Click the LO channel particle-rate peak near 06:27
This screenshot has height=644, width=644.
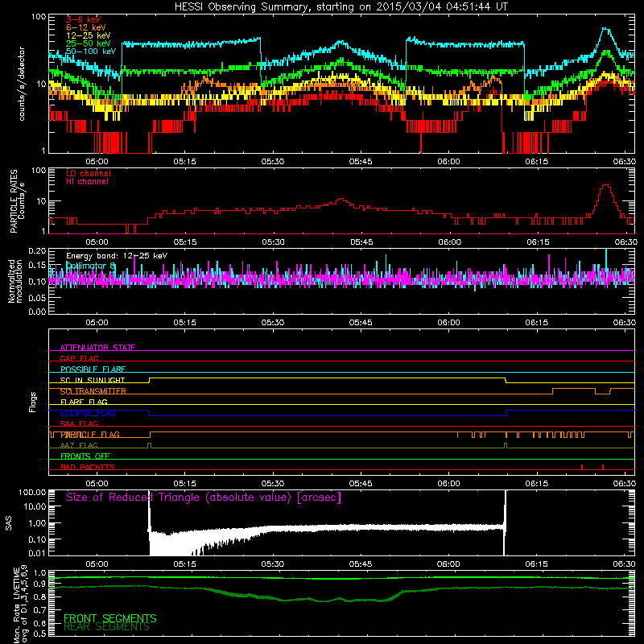pos(606,186)
